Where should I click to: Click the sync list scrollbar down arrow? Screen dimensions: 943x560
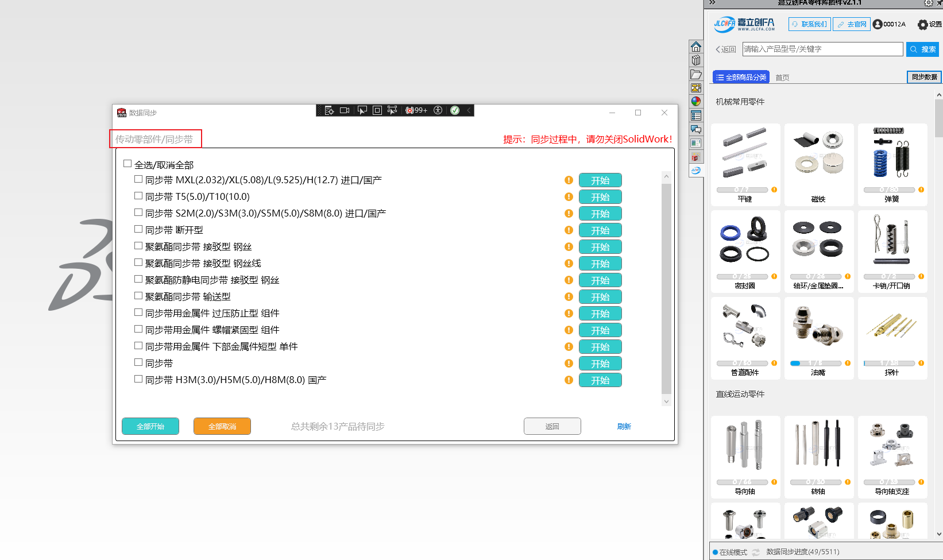[x=666, y=401]
